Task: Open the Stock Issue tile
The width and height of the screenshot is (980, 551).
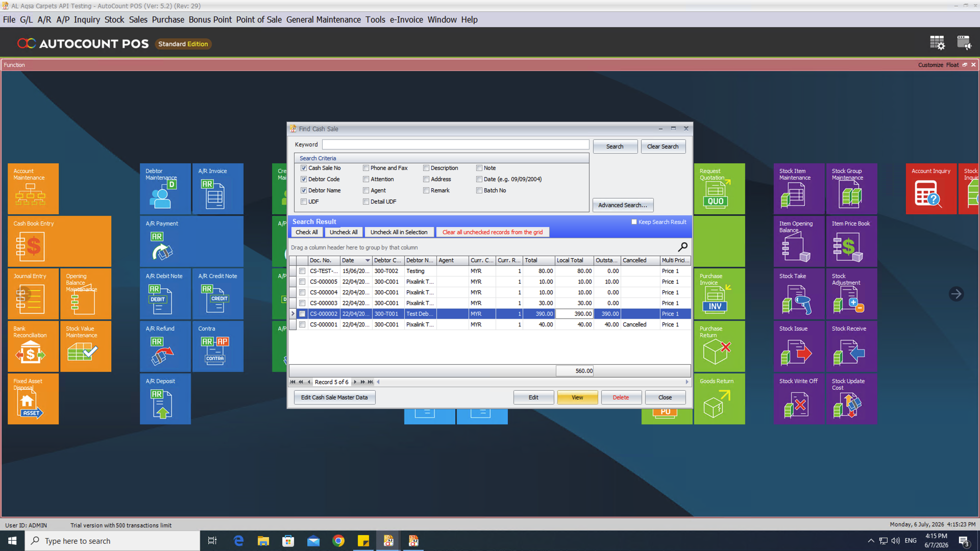Action: click(x=799, y=346)
